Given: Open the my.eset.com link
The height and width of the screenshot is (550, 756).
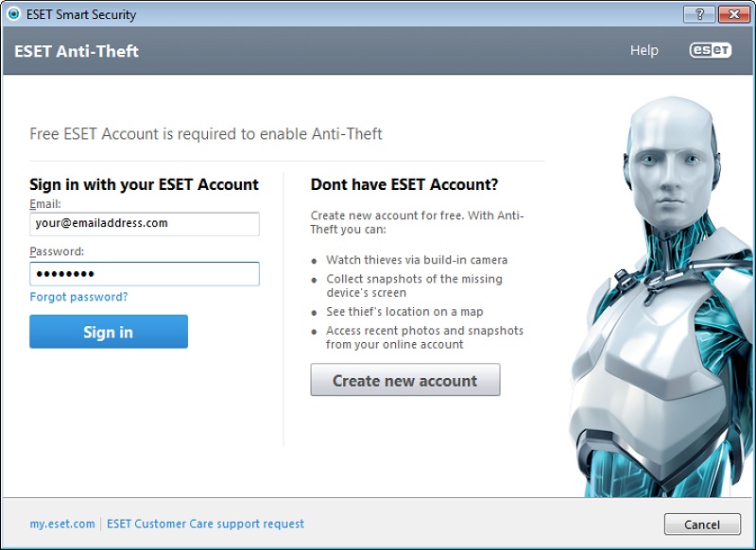Looking at the screenshot, I should tap(62, 524).
